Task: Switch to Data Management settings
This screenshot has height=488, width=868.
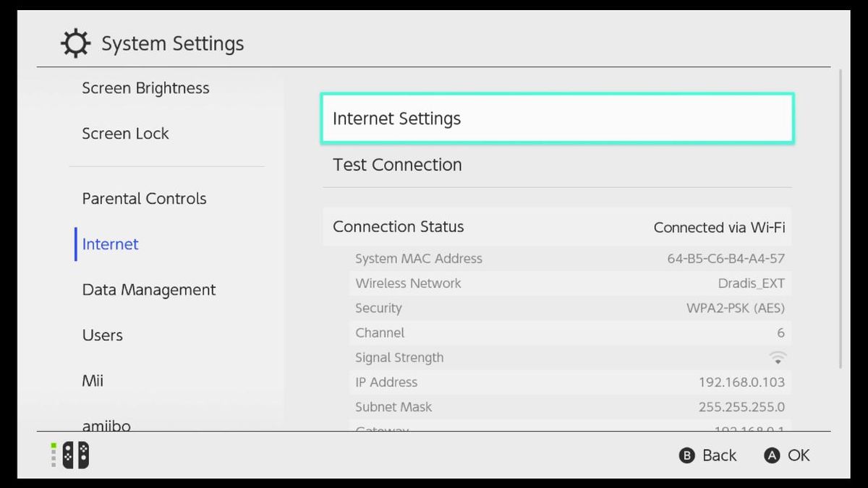Action: (148, 289)
